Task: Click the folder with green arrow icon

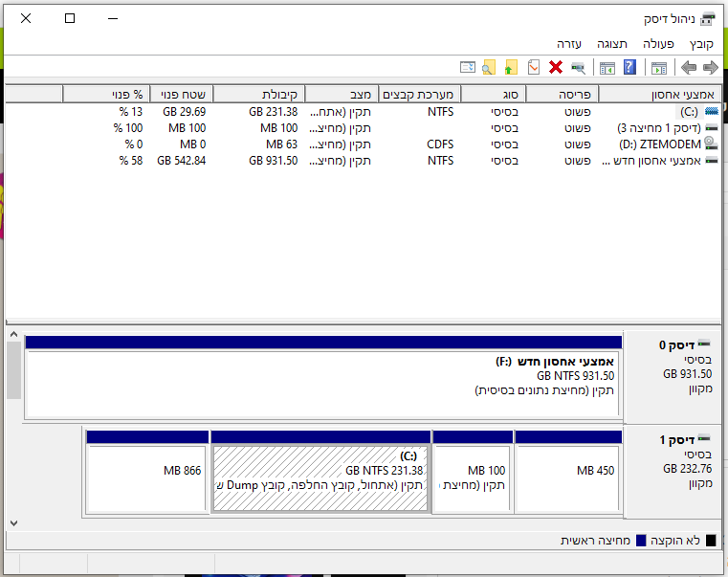Action: [x=511, y=67]
